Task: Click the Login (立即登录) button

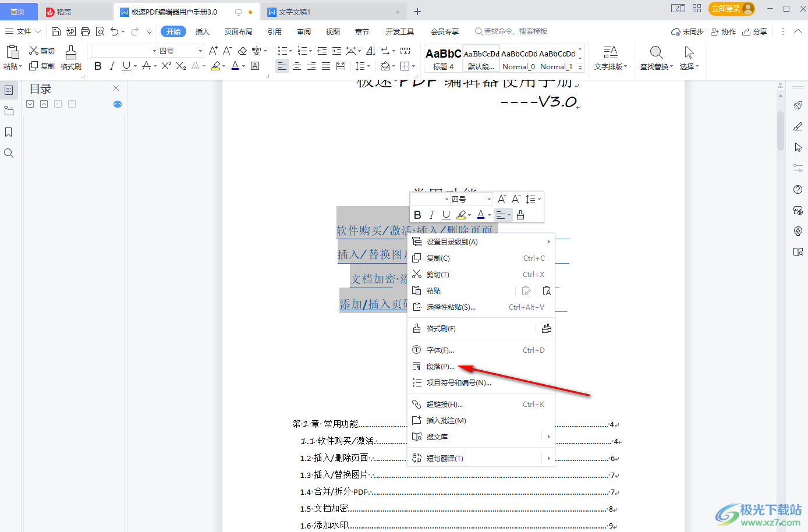Action: pyautogui.click(x=732, y=9)
